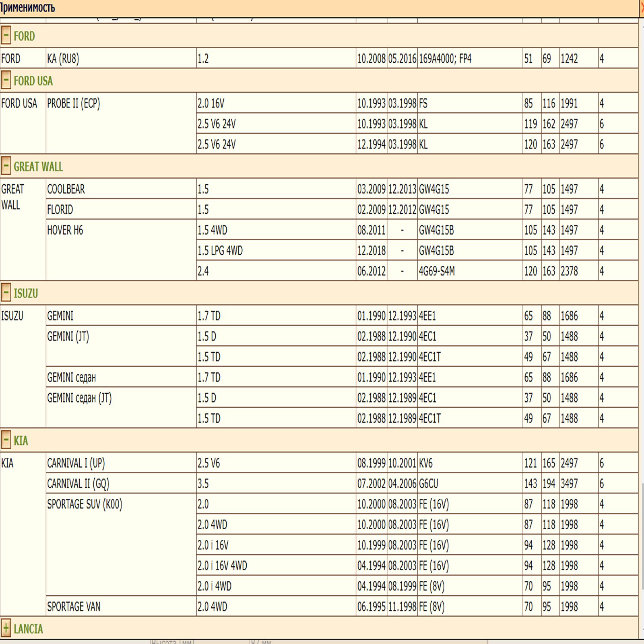Select the COOLBEAR model row
644x644 pixels.
pyautogui.click(x=66, y=189)
